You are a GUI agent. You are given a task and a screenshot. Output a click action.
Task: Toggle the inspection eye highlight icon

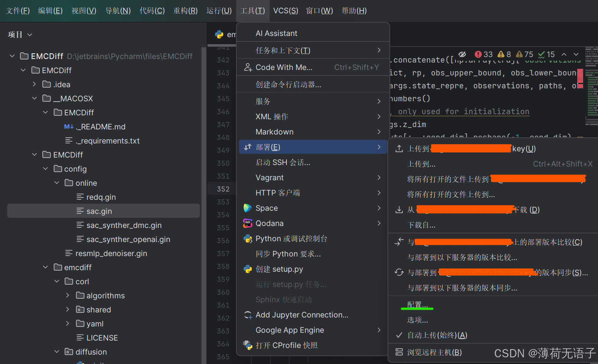pyautogui.click(x=462, y=54)
